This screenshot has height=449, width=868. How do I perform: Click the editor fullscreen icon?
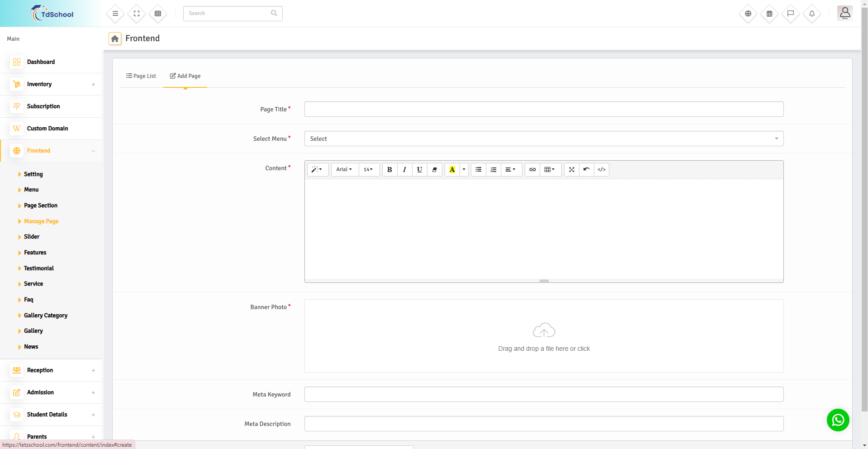pos(572,170)
